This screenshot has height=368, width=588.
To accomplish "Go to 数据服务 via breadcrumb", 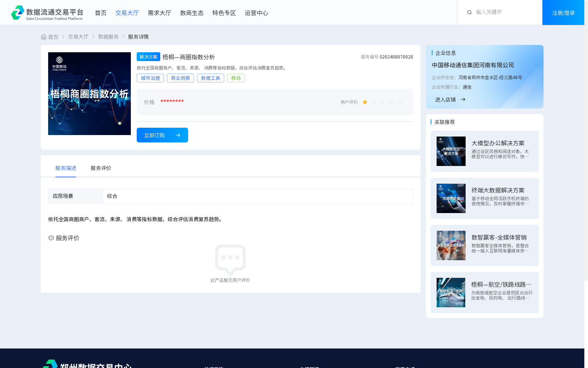I will [108, 37].
